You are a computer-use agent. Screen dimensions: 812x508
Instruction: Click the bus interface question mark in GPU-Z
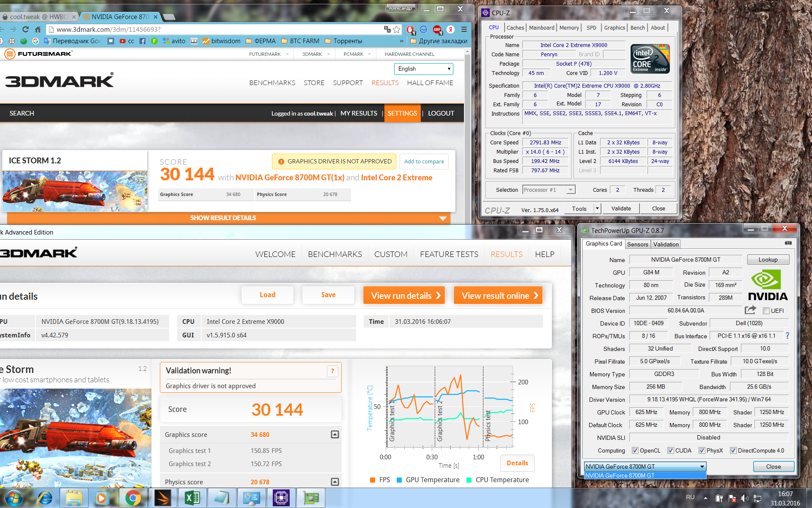(x=787, y=336)
